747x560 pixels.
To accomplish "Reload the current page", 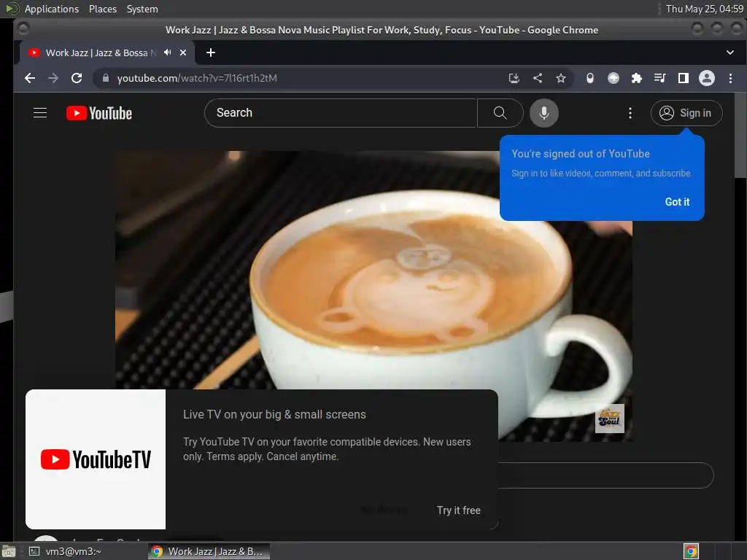I will click(x=76, y=78).
